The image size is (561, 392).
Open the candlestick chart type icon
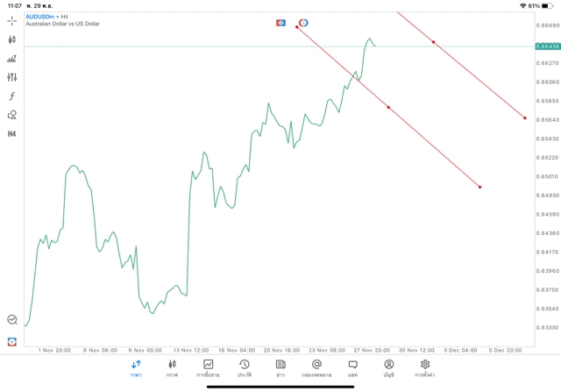click(x=12, y=39)
